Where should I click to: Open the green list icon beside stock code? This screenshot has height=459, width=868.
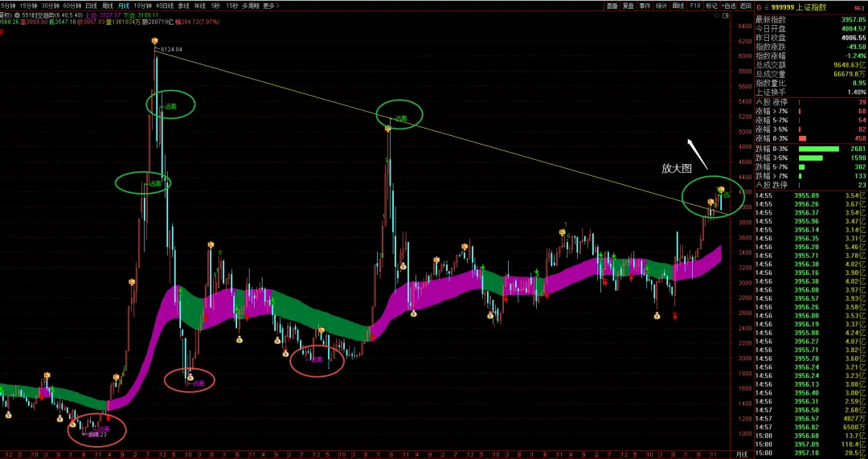[x=767, y=7]
